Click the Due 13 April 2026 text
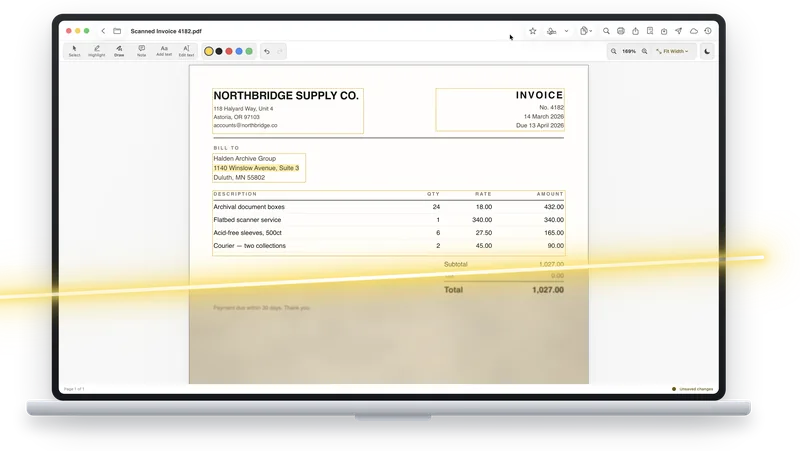 pyautogui.click(x=540, y=125)
